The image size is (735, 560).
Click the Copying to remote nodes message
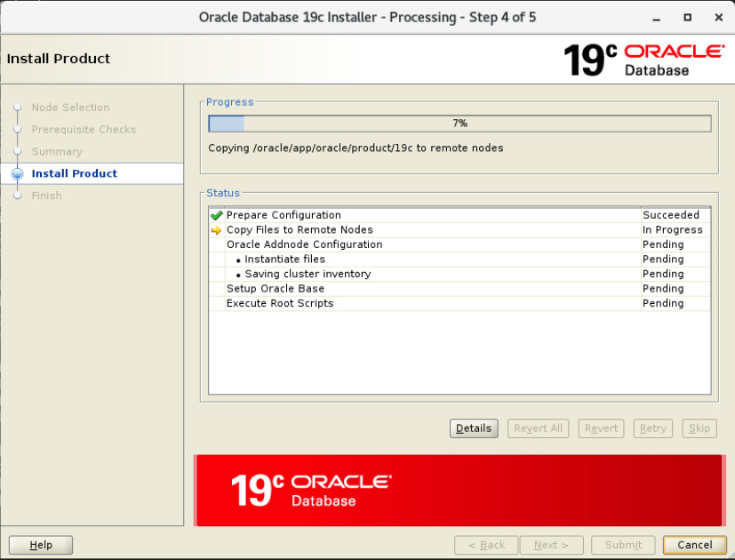point(356,148)
